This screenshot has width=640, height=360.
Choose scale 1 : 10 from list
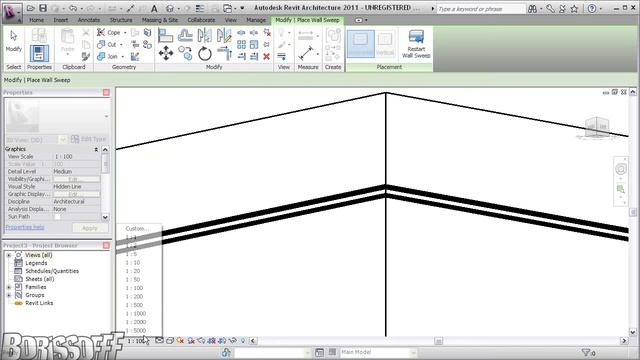pos(133,262)
